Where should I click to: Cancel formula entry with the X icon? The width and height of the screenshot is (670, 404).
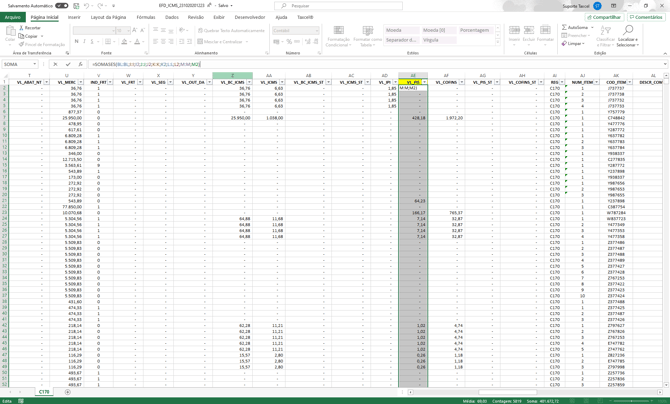(55, 64)
